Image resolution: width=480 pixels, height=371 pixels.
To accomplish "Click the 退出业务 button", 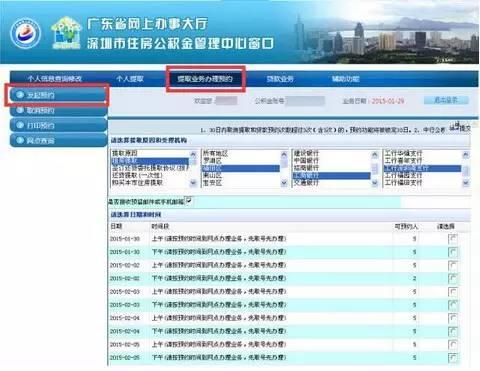I will pyautogui.click(x=446, y=100).
